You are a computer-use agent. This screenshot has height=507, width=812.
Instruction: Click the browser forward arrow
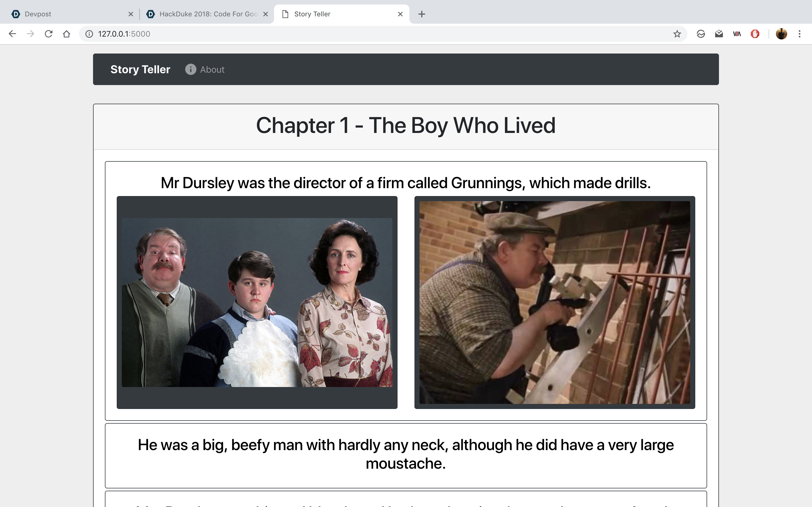30,34
